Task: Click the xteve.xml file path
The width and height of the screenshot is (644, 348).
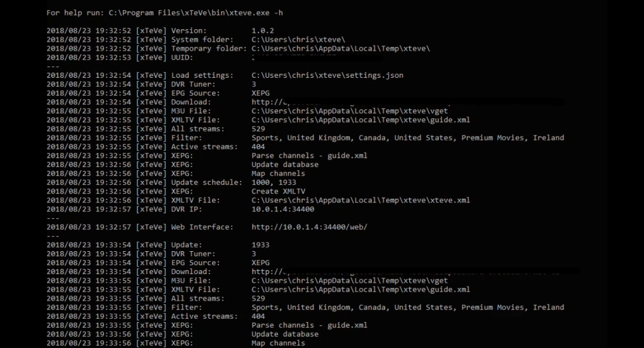Action: tap(360, 201)
